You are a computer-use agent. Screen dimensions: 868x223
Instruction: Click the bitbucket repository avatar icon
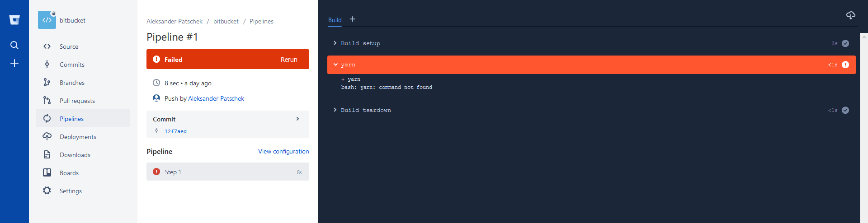pos(47,20)
